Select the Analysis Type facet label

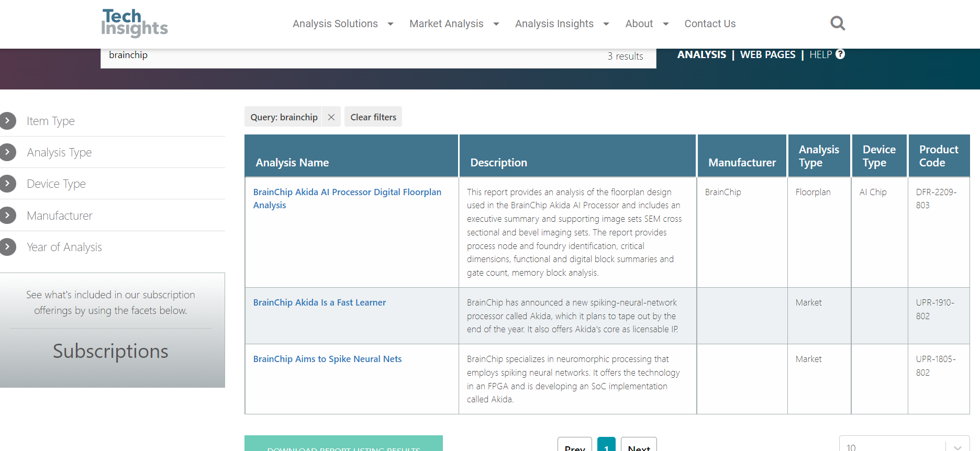[x=59, y=152]
